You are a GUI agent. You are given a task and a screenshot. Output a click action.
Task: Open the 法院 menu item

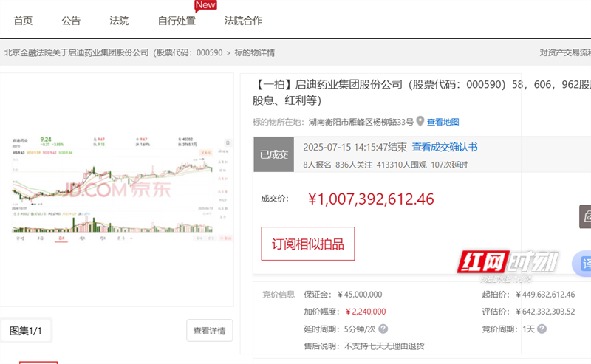(x=119, y=21)
